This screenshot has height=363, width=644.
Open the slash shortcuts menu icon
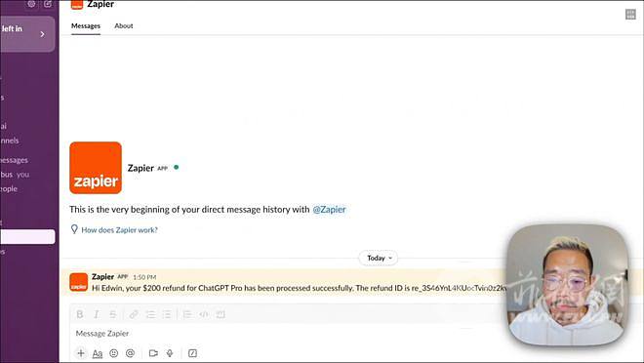pyautogui.click(x=192, y=353)
